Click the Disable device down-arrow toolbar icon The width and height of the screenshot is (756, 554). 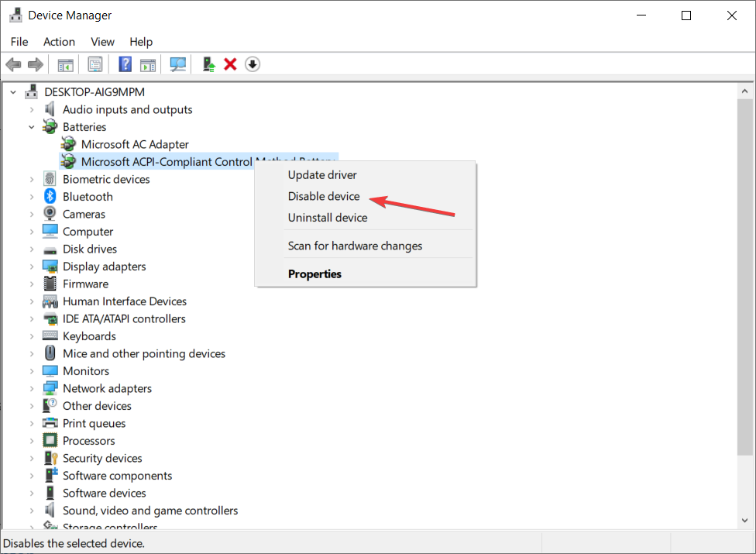click(253, 64)
